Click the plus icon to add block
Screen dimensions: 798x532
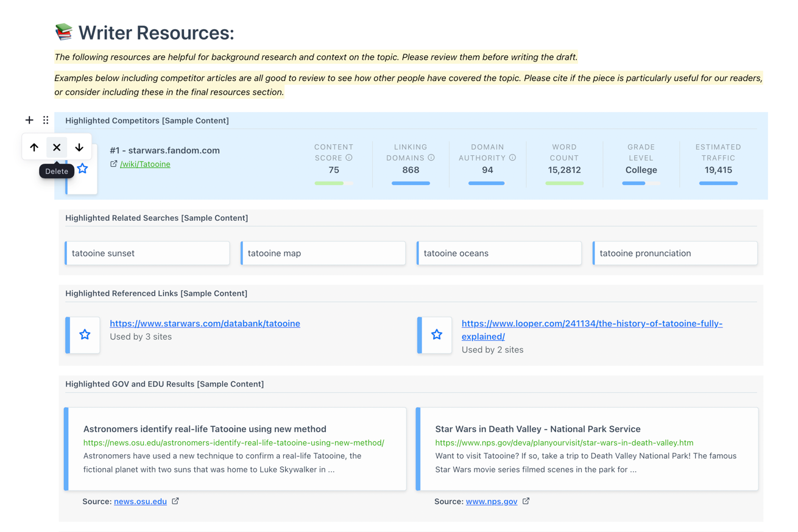click(x=29, y=120)
